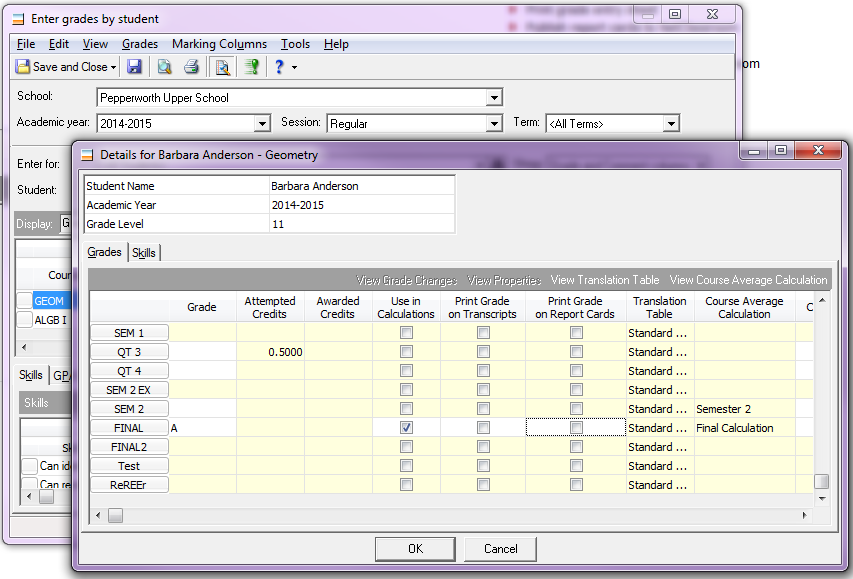
Task: Click the Enter grades by student title icon
Action: coord(18,19)
